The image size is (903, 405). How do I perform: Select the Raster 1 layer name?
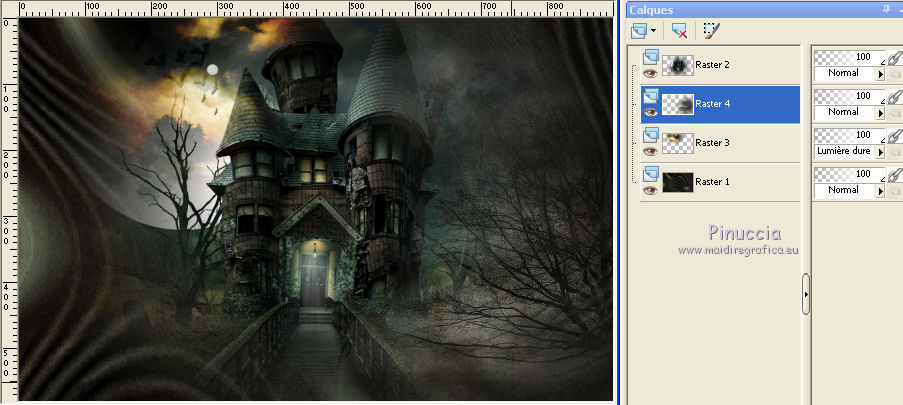pyautogui.click(x=712, y=181)
